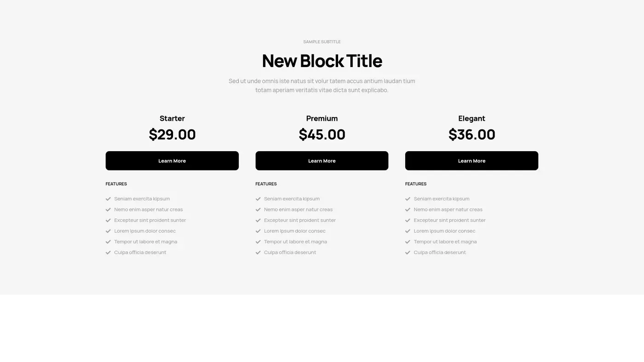Click the SAMPLE SUBTITLE label
The height and width of the screenshot is (362, 644).
(x=322, y=41)
